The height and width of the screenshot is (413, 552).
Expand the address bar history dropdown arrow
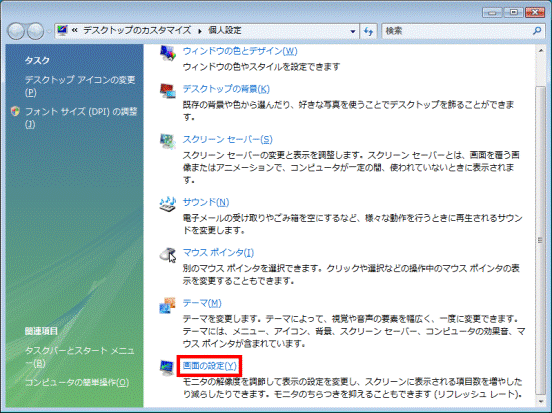click(x=353, y=31)
